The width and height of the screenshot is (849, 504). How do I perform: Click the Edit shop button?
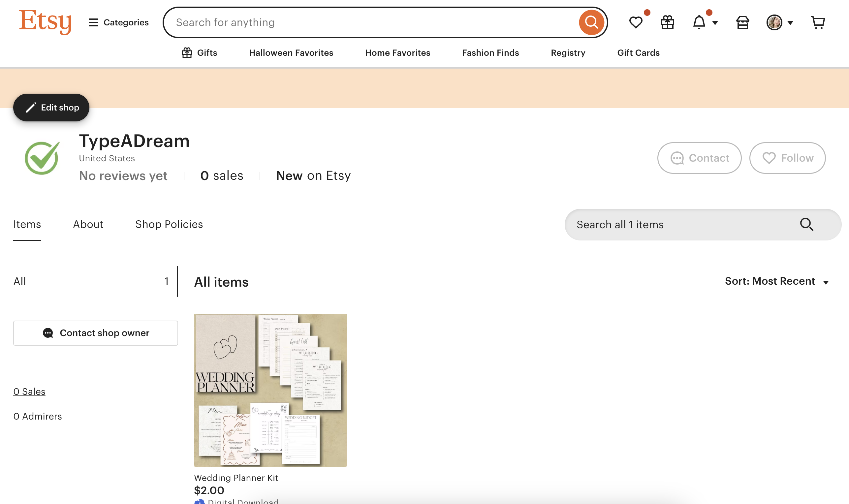pyautogui.click(x=51, y=107)
